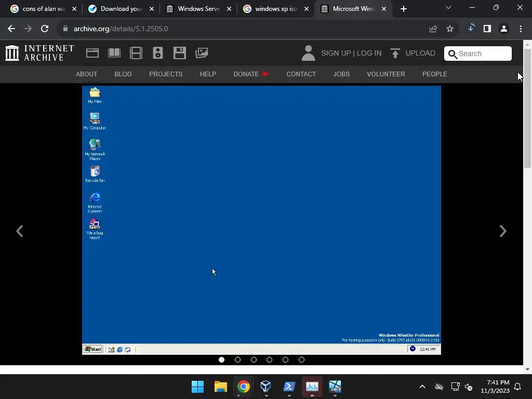Select fifth carousel dot
532x399 pixels.
tap(285, 360)
